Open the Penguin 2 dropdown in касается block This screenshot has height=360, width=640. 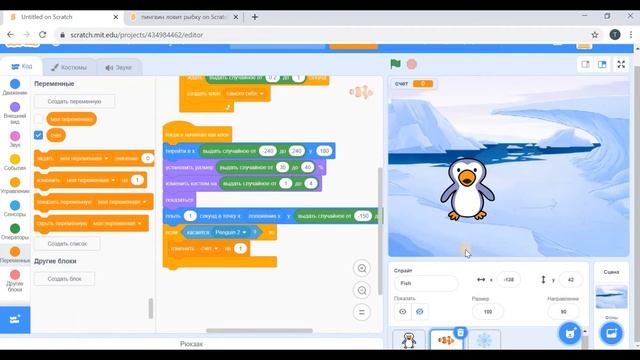[231, 232]
